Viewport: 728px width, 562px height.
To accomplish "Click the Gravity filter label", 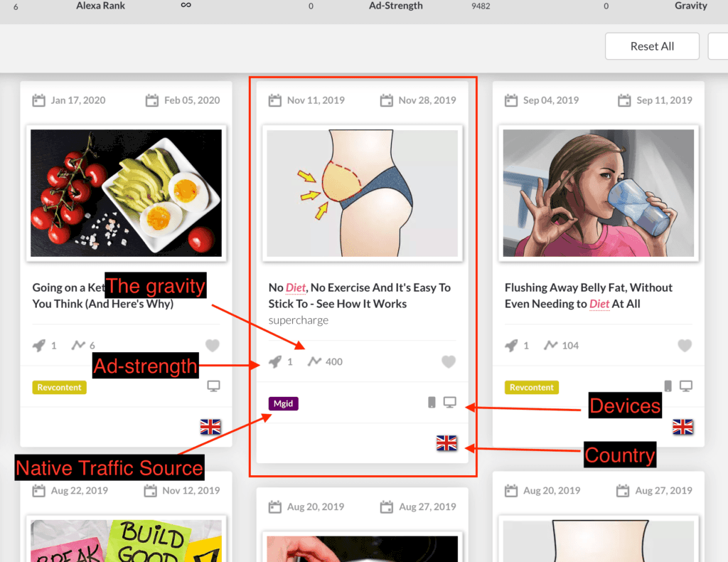I will (691, 6).
